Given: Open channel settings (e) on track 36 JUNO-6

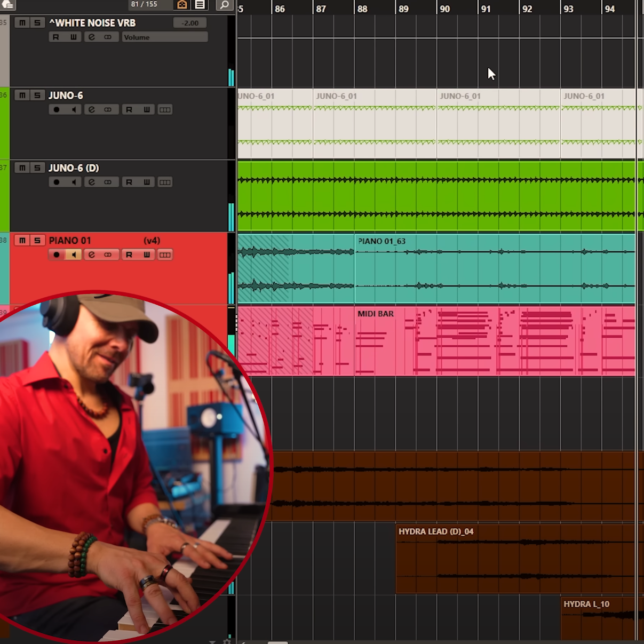Looking at the screenshot, I should (92, 110).
